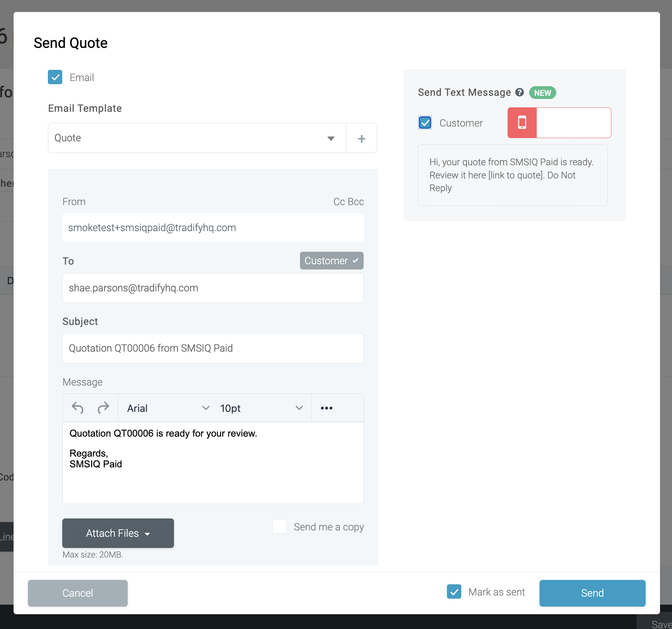Click the help icon next to Send Text Message
Screen dimensions: 672x629
click(520, 92)
